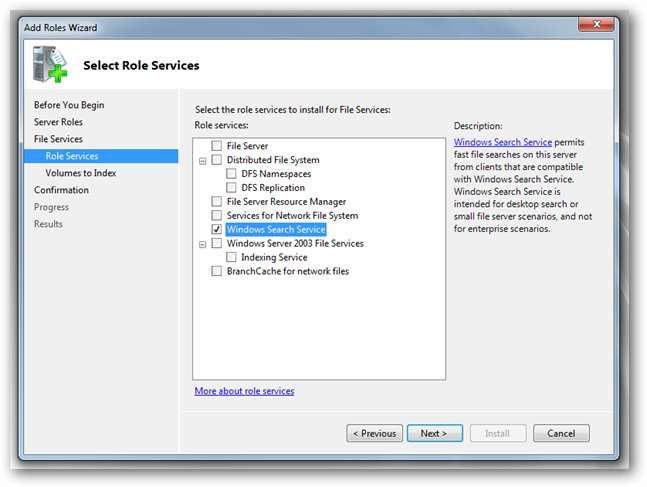Go to Before You Begin step

coord(69,105)
